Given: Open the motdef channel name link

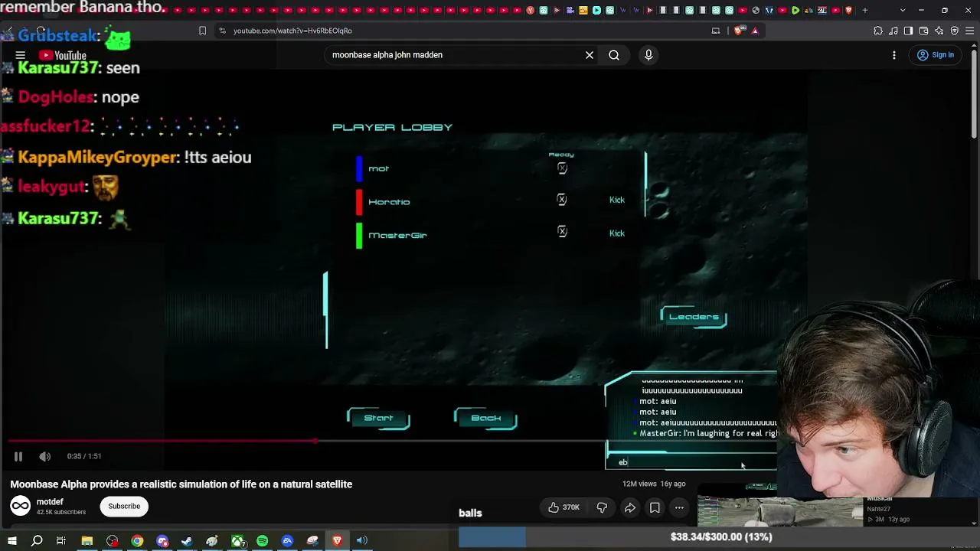Looking at the screenshot, I should [50, 502].
